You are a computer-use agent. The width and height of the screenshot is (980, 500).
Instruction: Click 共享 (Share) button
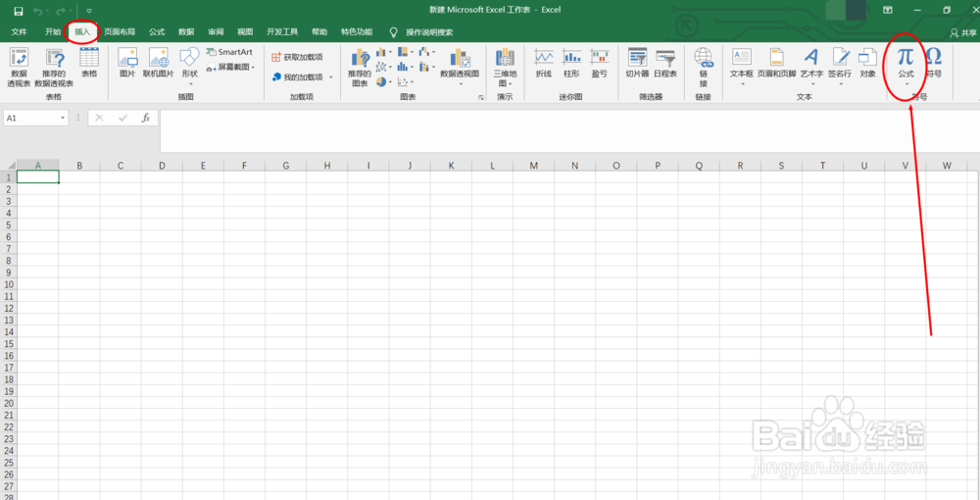coord(963,32)
